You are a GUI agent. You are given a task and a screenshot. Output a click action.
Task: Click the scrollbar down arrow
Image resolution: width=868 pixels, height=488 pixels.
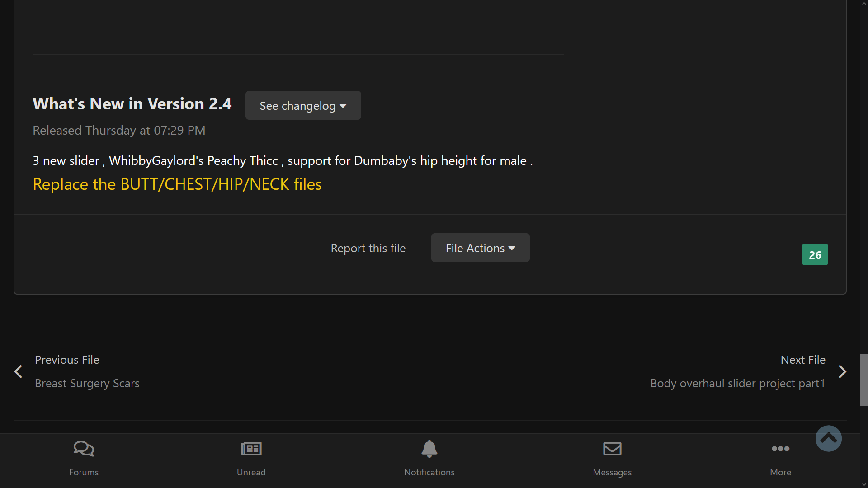pos(864,484)
